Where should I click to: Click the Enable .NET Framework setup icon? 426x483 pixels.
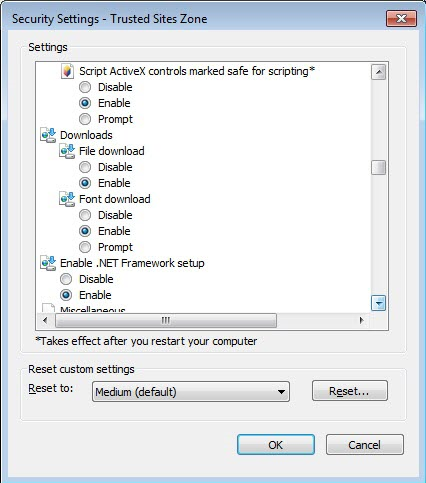[x=48, y=263]
